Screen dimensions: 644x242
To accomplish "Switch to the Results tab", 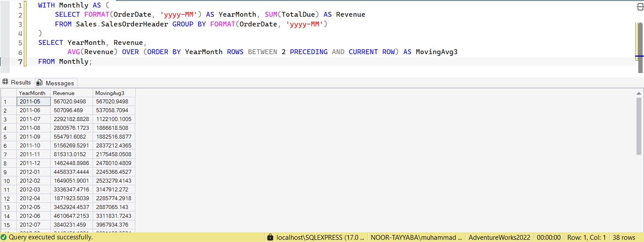I will tap(17, 82).
